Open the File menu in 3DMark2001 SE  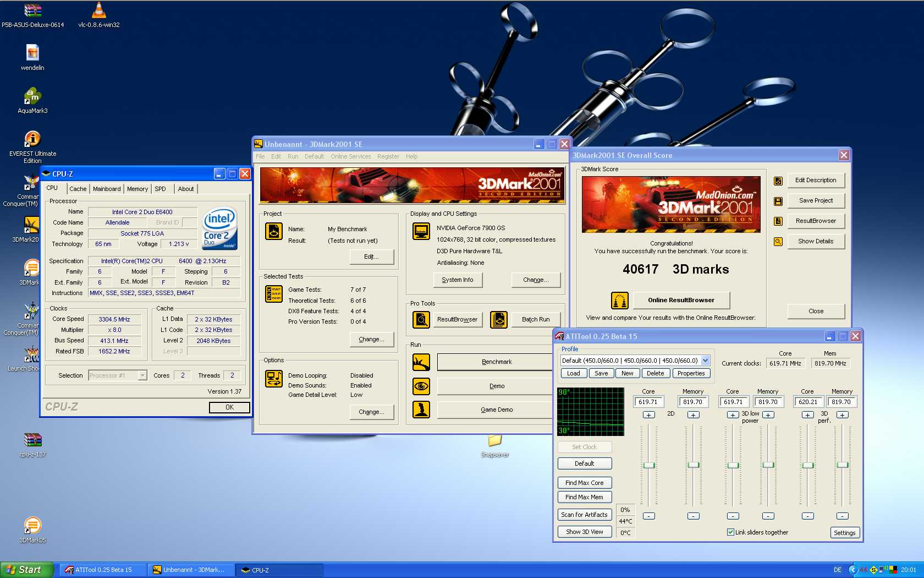(x=260, y=156)
